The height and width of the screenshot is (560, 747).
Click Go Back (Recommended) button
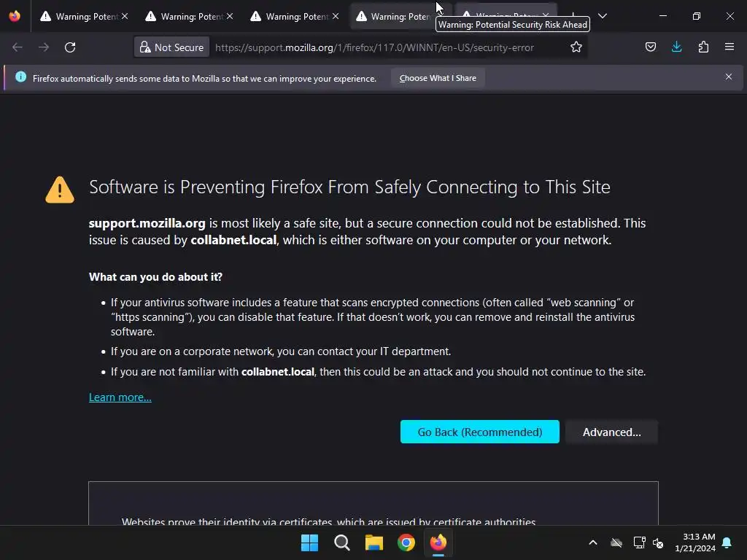[480, 432]
